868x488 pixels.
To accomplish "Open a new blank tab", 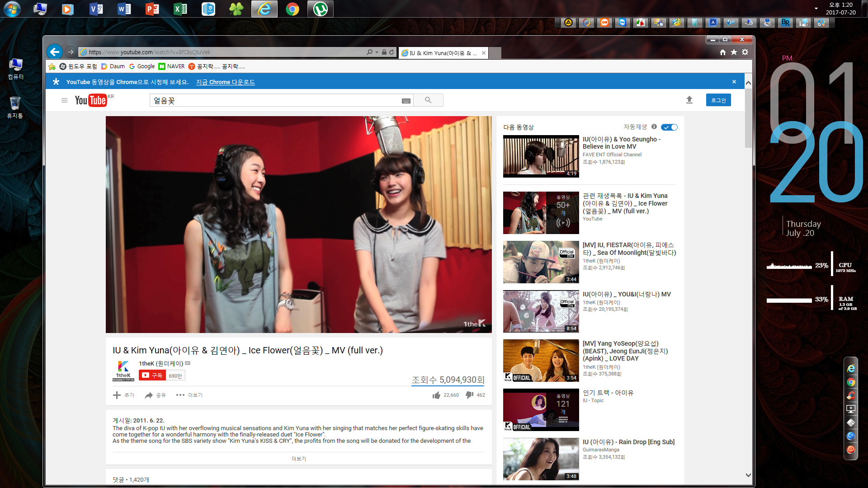I will click(495, 53).
